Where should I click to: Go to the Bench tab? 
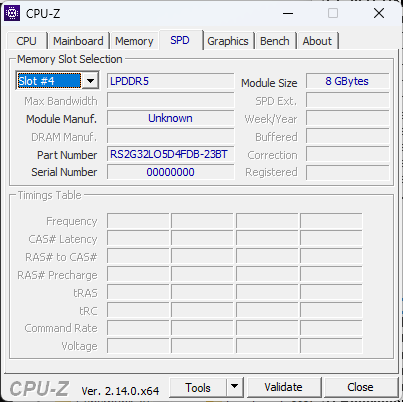275,41
